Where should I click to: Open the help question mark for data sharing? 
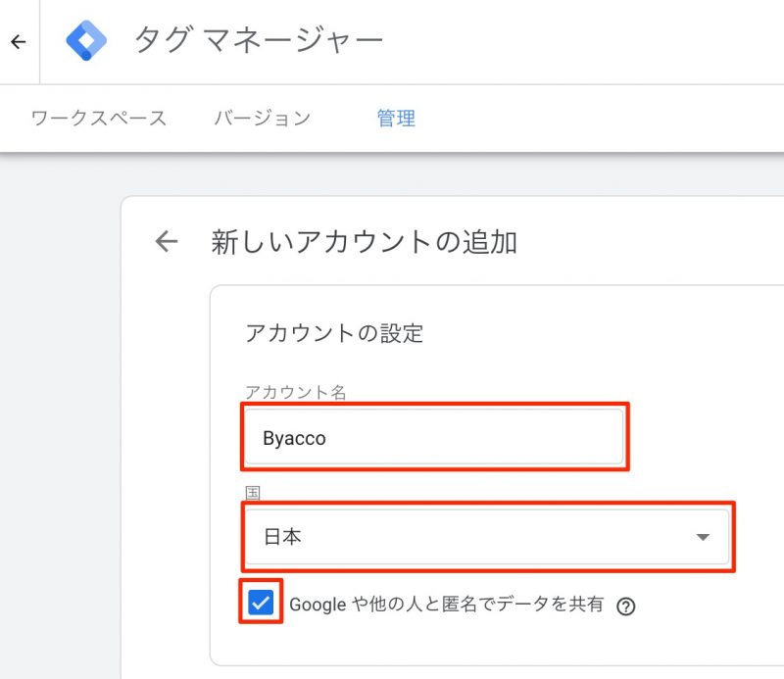tap(626, 606)
